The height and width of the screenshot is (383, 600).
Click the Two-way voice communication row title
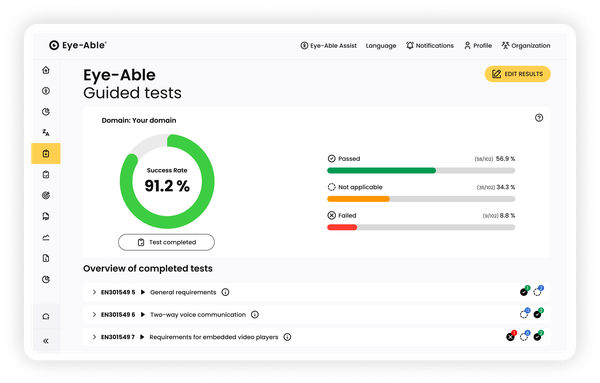click(x=198, y=315)
